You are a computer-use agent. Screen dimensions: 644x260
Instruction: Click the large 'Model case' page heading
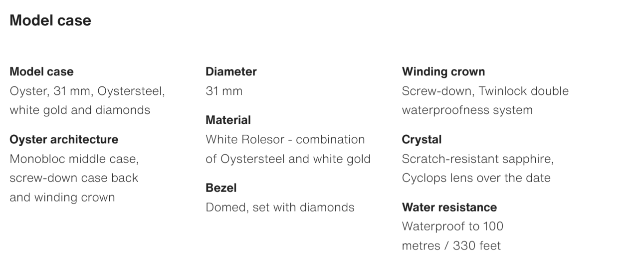click(50, 20)
